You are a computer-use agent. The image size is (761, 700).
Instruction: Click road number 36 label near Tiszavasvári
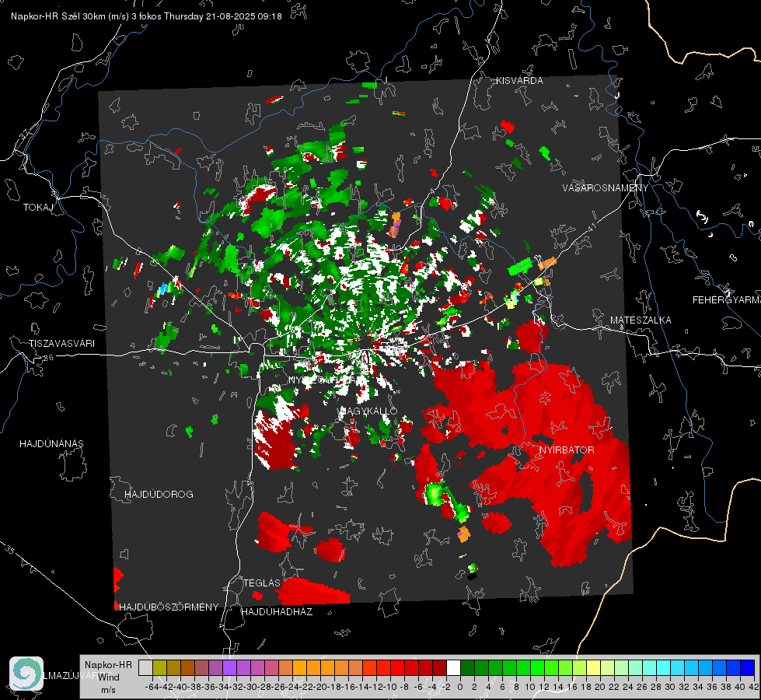(48, 358)
